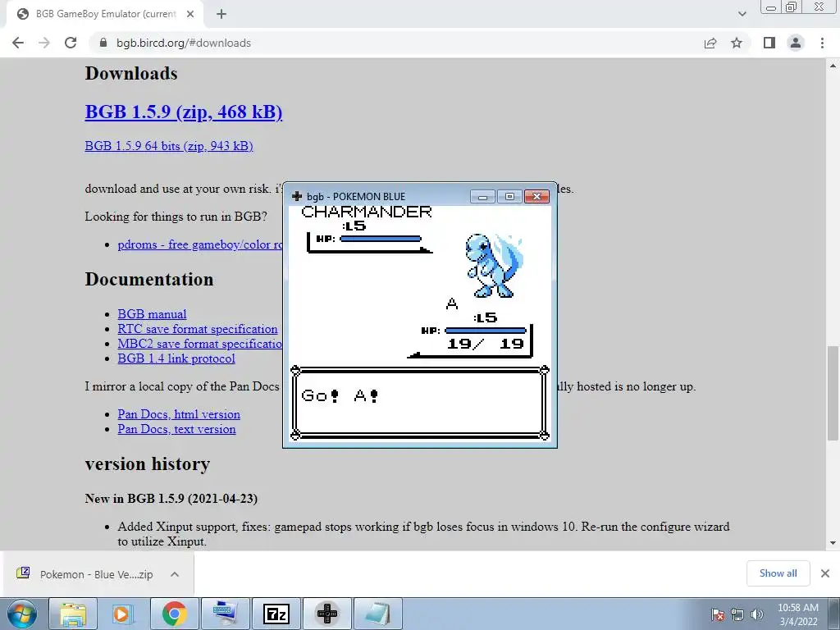This screenshot has width=840, height=630.
Task: Click the 'Go! A!' game dialogue box
Action: pyautogui.click(x=419, y=403)
